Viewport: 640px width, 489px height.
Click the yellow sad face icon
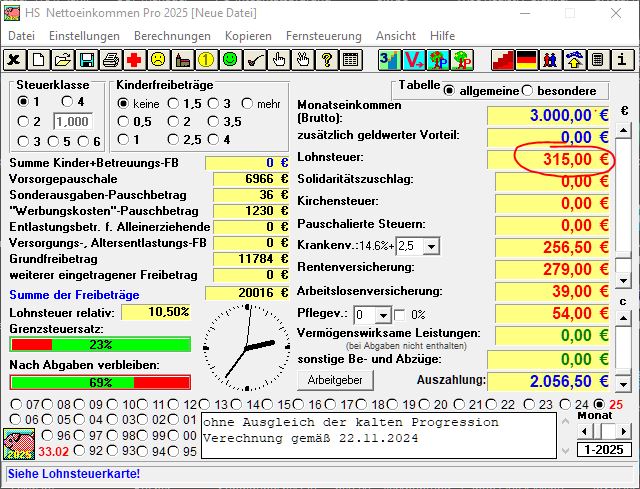pos(158,60)
